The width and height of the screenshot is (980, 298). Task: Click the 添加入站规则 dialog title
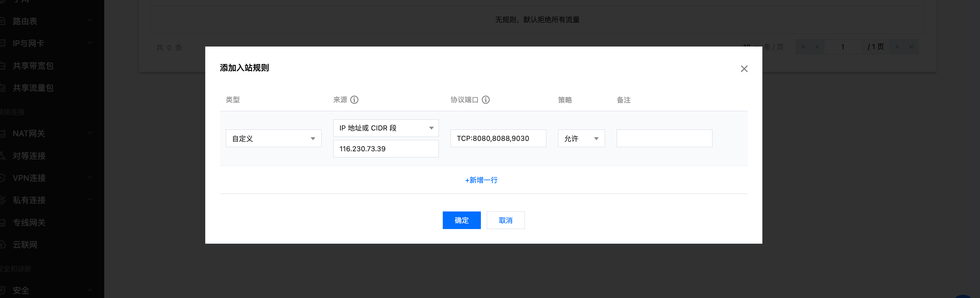(244, 68)
